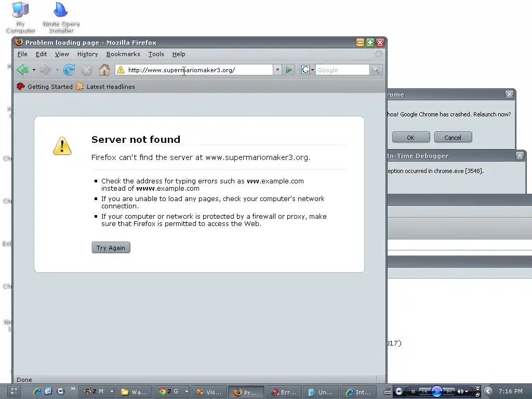
Task: Open the Edit menu
Action: pyautogui.click(x=42, y=54)
